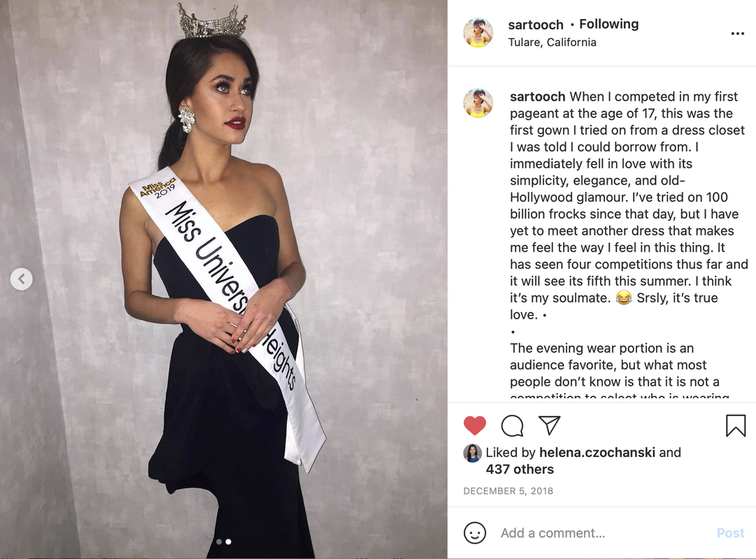Select the first carousel dot indicator

(x=219, y=542)
